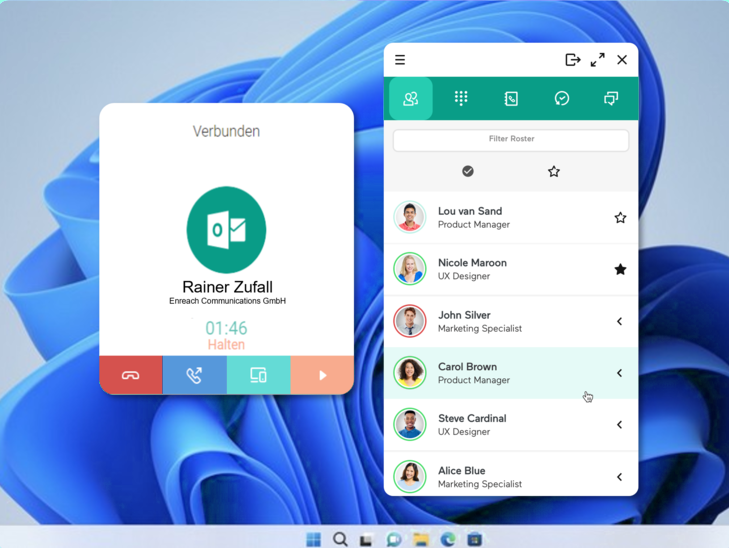Select the Alice Blue contact name
This screenshot has height=548, width=729.
[462, 470]
